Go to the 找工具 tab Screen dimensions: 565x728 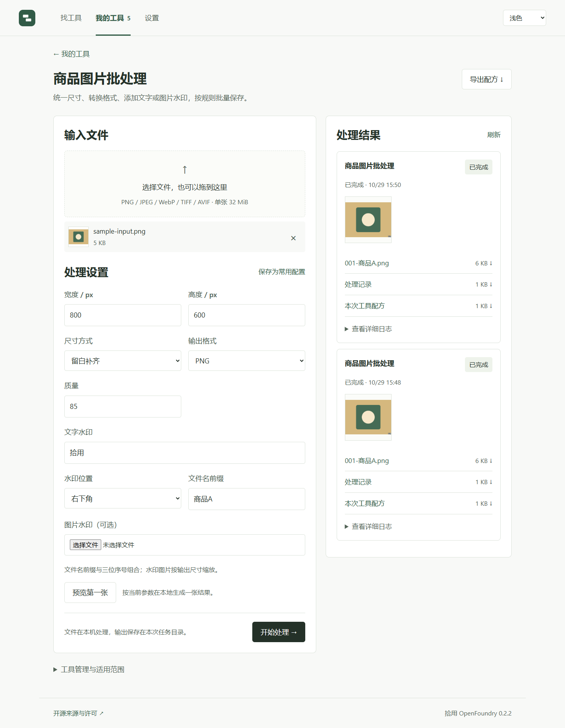(x=71, y=18)
